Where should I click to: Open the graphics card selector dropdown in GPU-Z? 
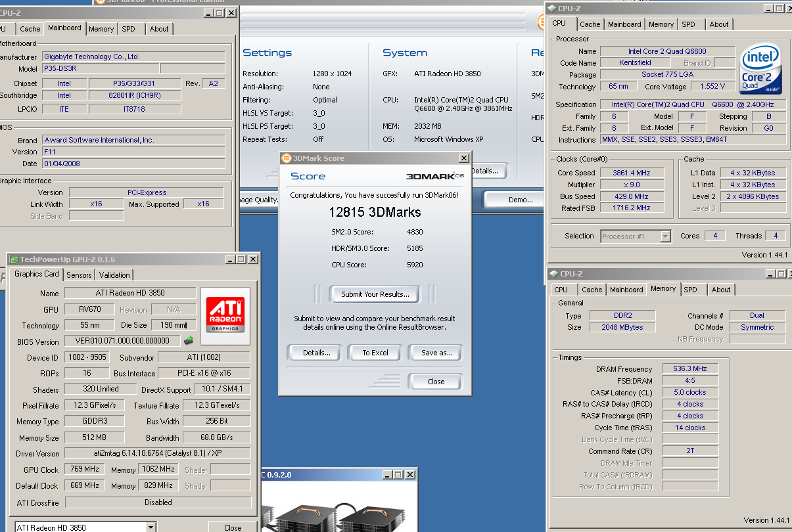click(x=151, y=527)
